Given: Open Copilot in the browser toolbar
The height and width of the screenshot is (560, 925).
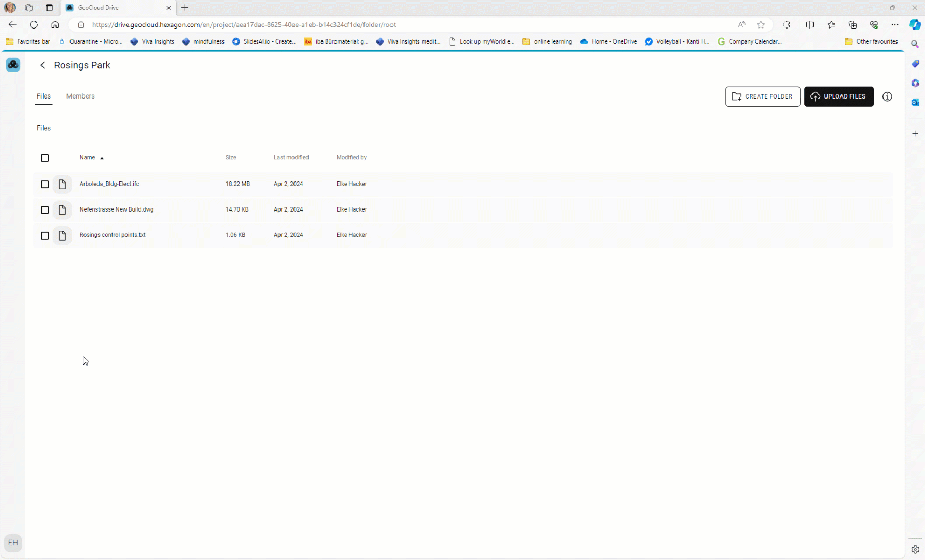Looking at the screenshot, I should tap(914, 24).
